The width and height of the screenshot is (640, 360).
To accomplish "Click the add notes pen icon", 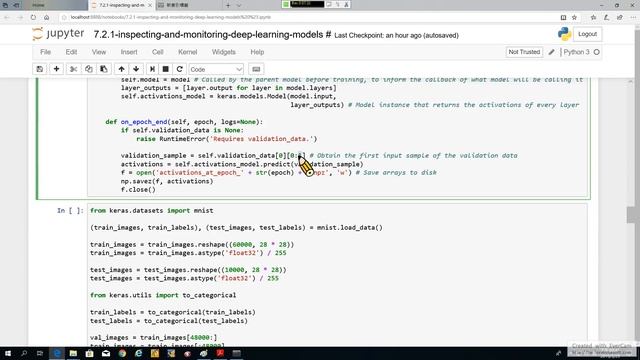I will click(x=607, y=17).
